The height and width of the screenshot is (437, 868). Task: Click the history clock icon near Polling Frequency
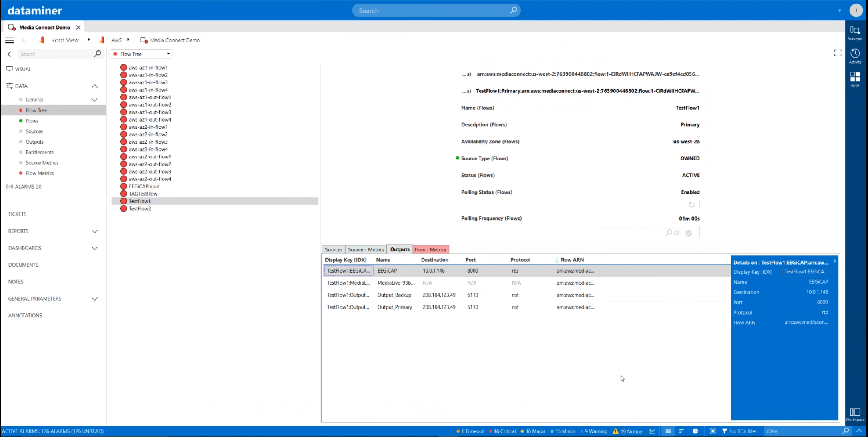point(677,233)
